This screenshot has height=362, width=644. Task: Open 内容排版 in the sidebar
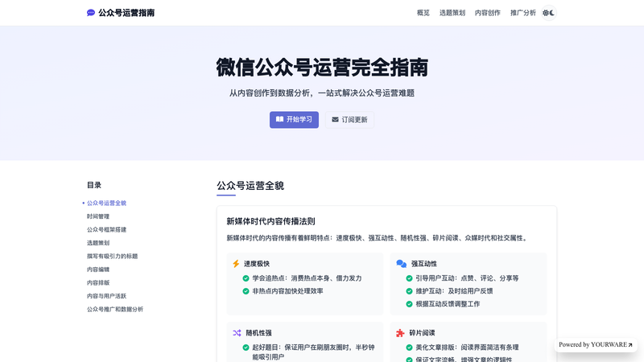tap(97, 282)
